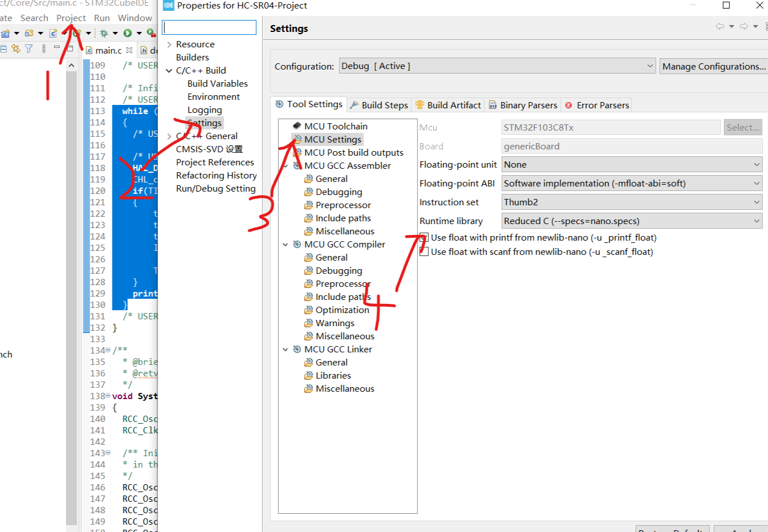Click the Link with Editor arrows icon

[x=16, y=49]
